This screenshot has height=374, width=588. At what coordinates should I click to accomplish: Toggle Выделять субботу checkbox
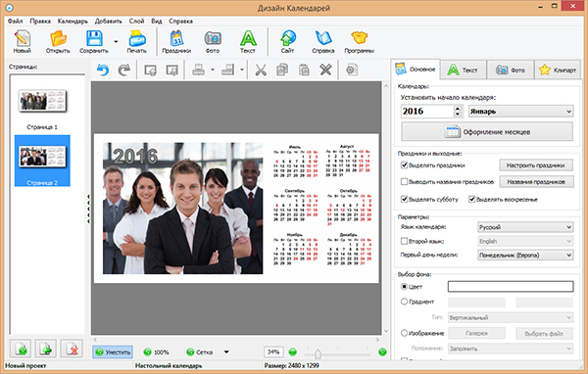404,199
